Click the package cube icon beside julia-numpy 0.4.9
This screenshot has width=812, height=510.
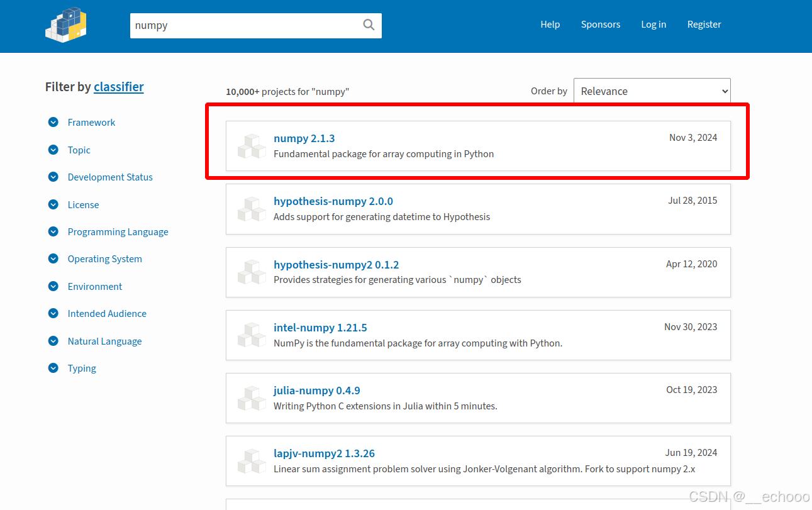(x=252, y=398)
